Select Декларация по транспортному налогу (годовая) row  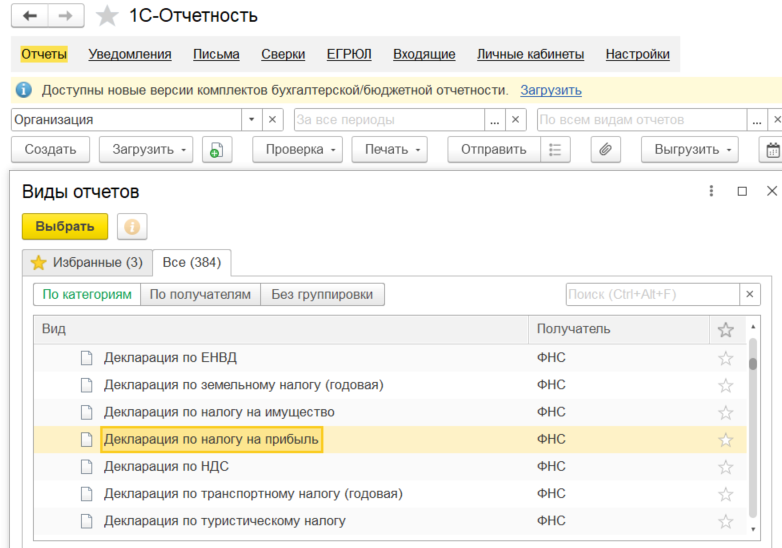point(390,494)
